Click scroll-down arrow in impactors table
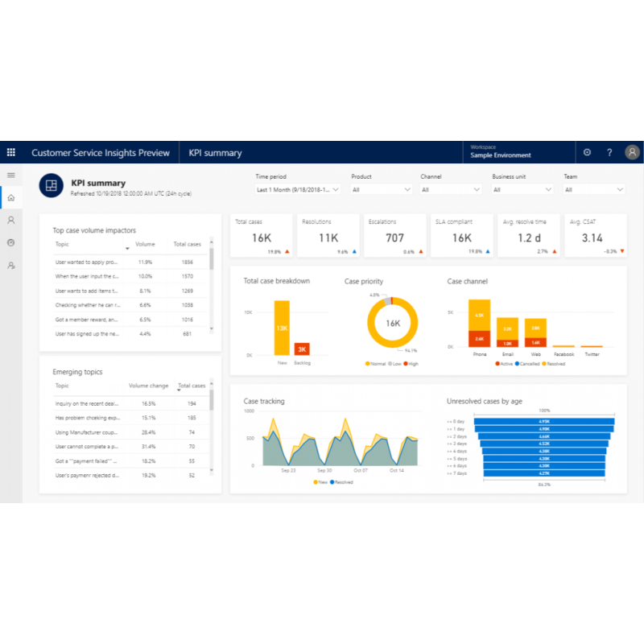 click(212, 328)
